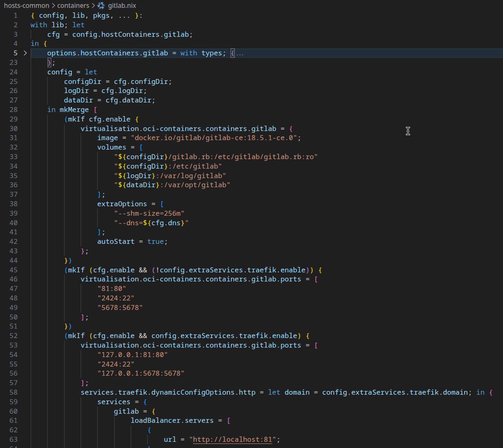Open the containers breadcrumb segment
The image size is (503, 448).
[73, 5]
